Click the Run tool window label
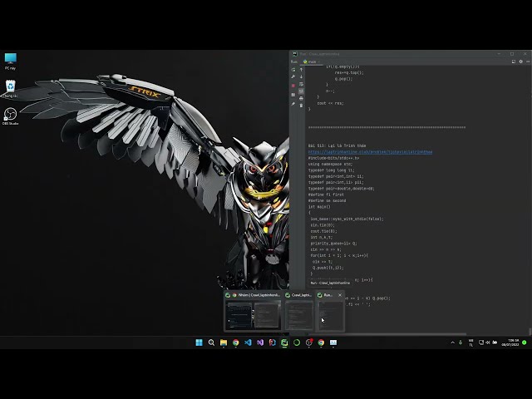 (293, 62)
